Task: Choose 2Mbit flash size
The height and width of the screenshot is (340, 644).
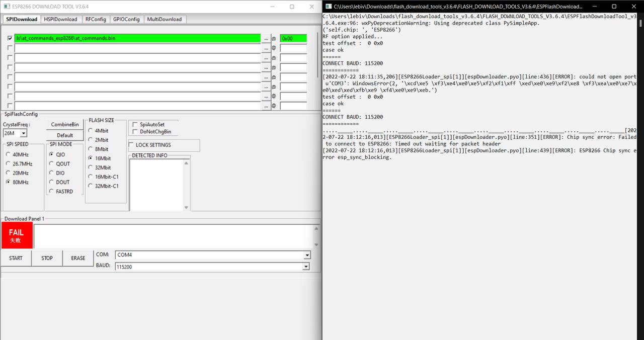Action: pos(98,140)
